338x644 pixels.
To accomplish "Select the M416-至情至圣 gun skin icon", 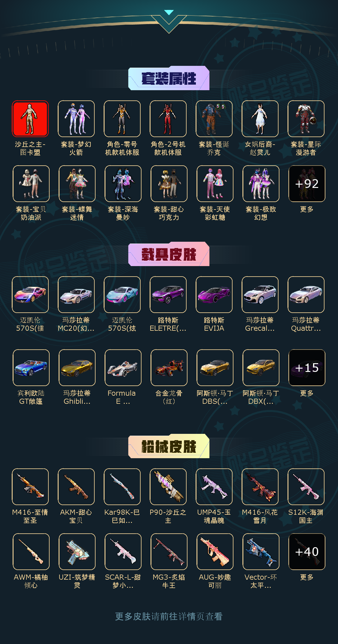I will 30,486.
